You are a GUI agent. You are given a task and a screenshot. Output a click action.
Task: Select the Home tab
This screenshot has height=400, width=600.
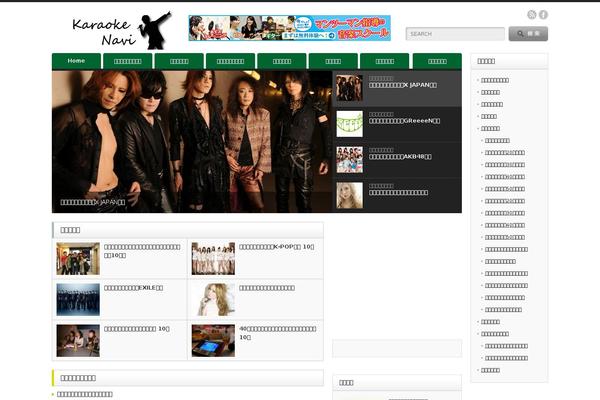(x=76, y=61)
